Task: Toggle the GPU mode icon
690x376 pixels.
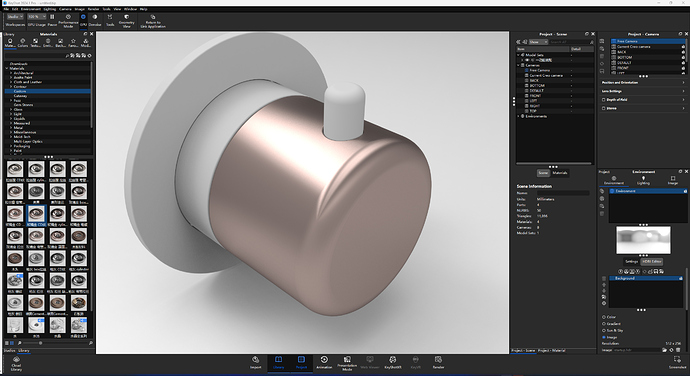Action: [x=83, y=20]
